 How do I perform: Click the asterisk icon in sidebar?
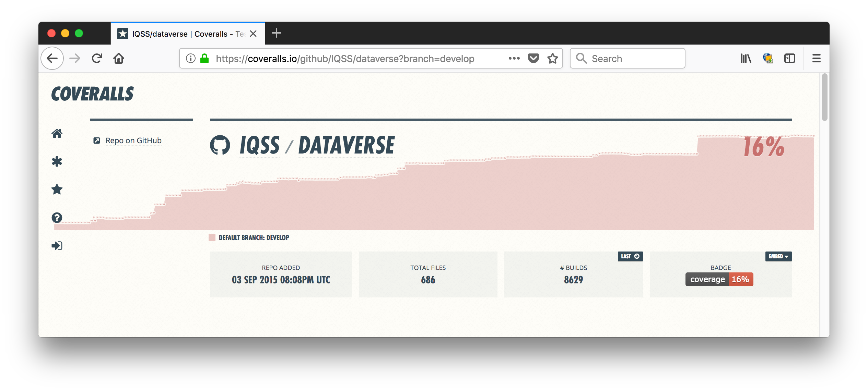[57, 161]
